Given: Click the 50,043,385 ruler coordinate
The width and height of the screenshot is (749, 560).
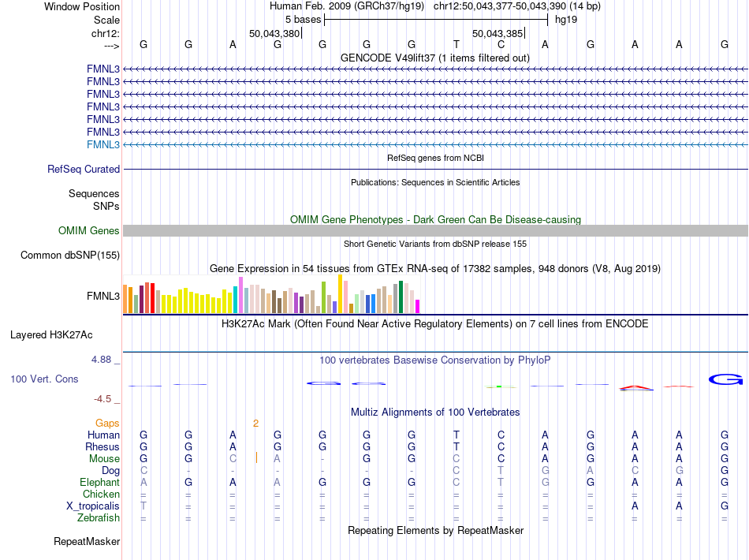Looking at the screenshot, I should click(x=497, y=33).
